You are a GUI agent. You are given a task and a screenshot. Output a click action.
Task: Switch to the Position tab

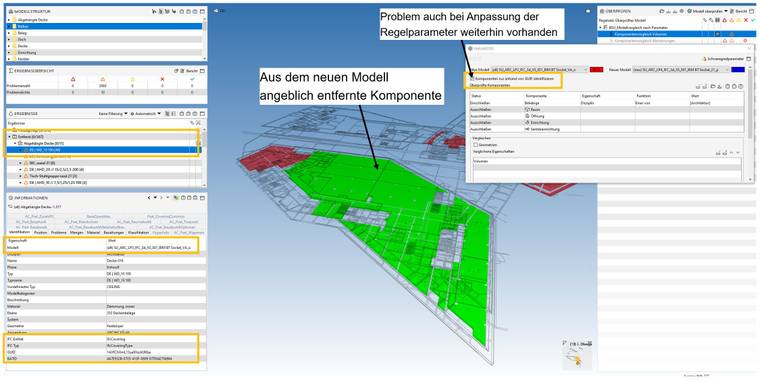41,233
